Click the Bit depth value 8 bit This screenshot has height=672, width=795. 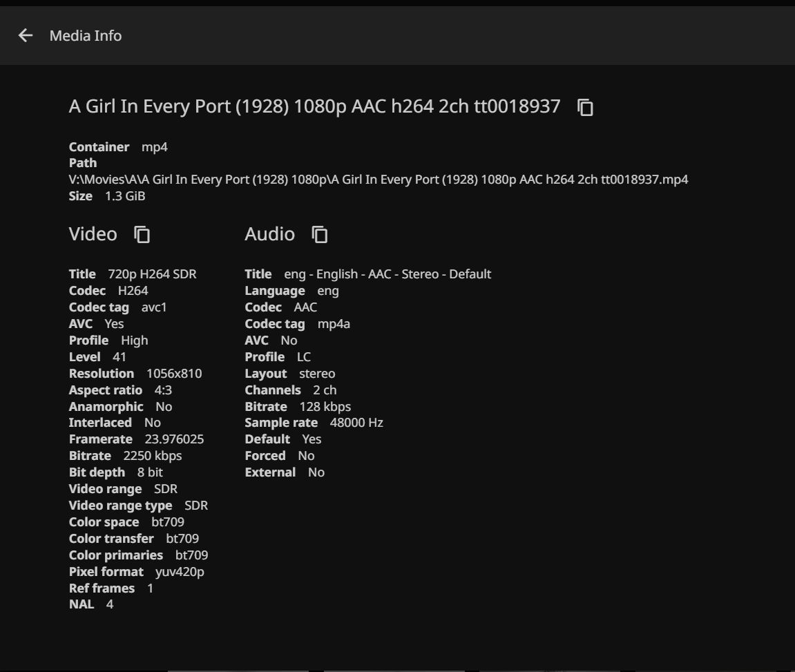pyautogui.click(x=150, y=472)
